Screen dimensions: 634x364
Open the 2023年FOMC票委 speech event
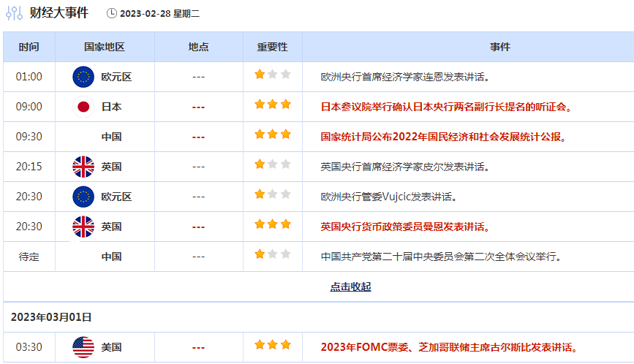click(x=449, y=347)
